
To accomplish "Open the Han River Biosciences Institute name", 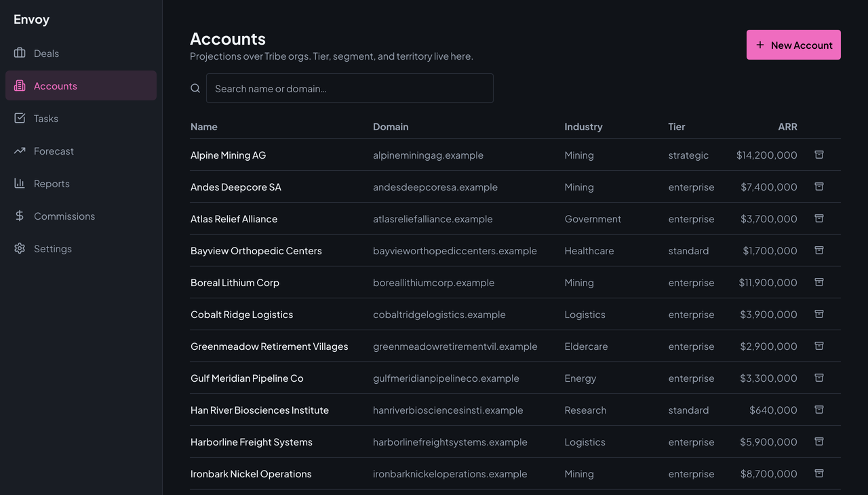I will (260, 410).
